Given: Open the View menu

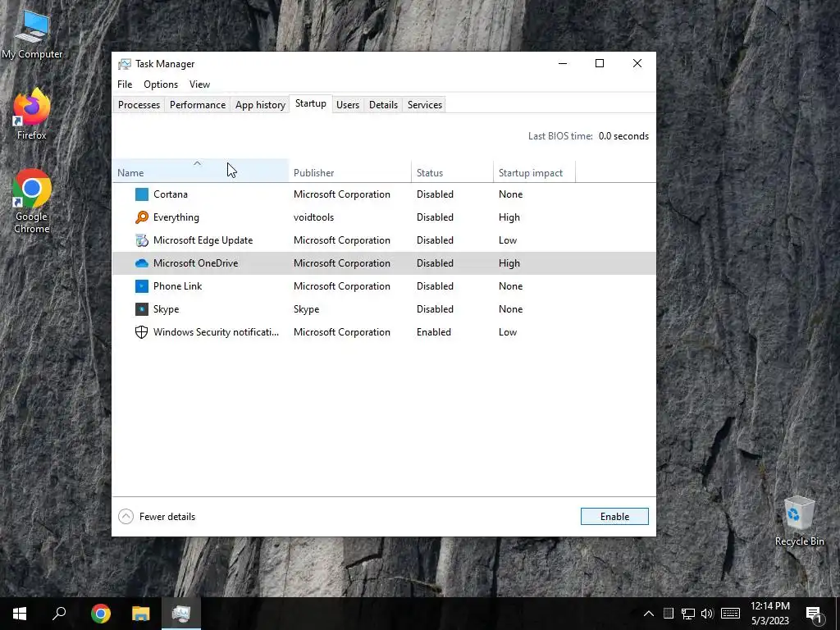Looking at the screenshot, I should coord(199,84).
